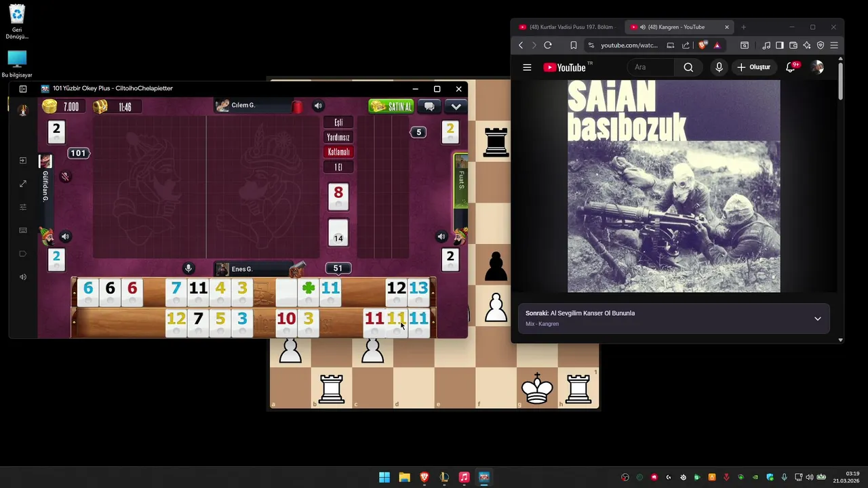
Task: Click the 1 El round label
Action: pyautogui.click(x=338, y=167)
